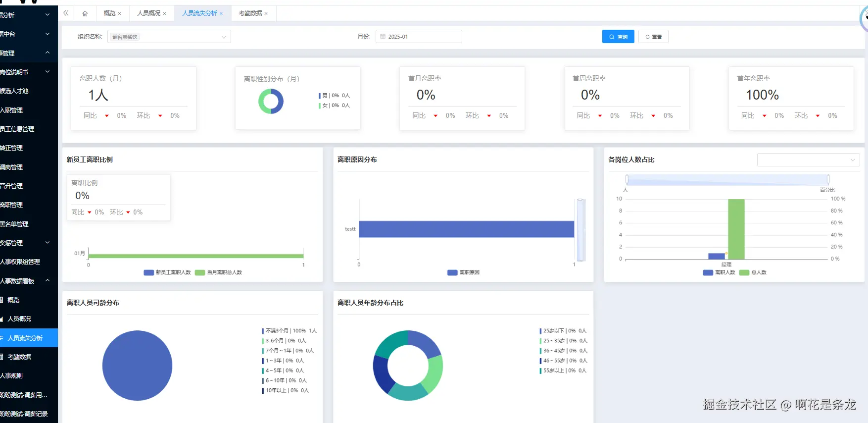This screenshot has height=423, width=868.
Task: Toggle 总人数 legend in position chart
Action: coord(753,272)
